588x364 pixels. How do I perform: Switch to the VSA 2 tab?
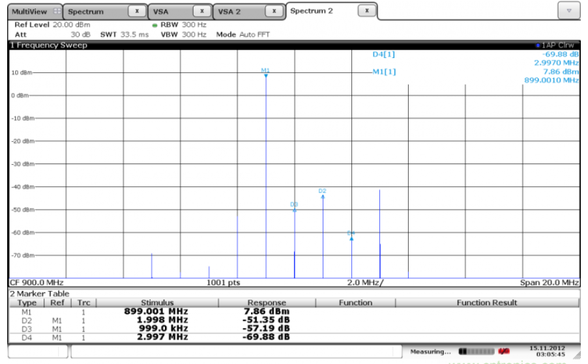tap(248, 12)
